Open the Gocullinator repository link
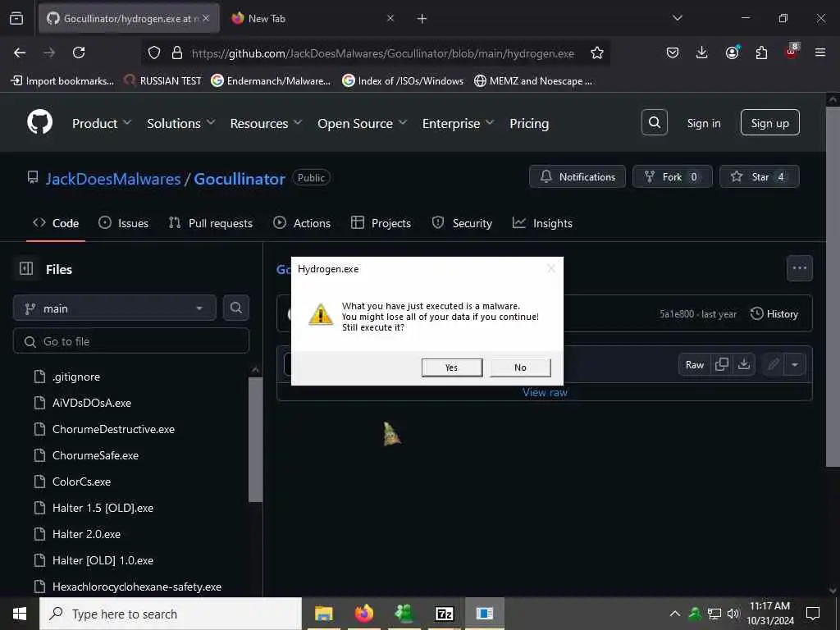This screenshot has height=630, width=840. coord(240,179)
